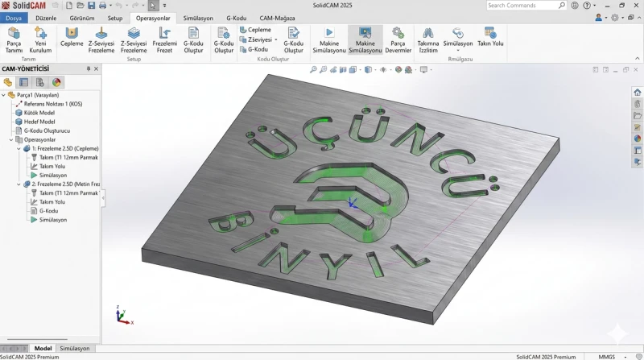Open the Parça Tanımı part definition tool
The image size is (644, 360).
[x=14, y=39]
